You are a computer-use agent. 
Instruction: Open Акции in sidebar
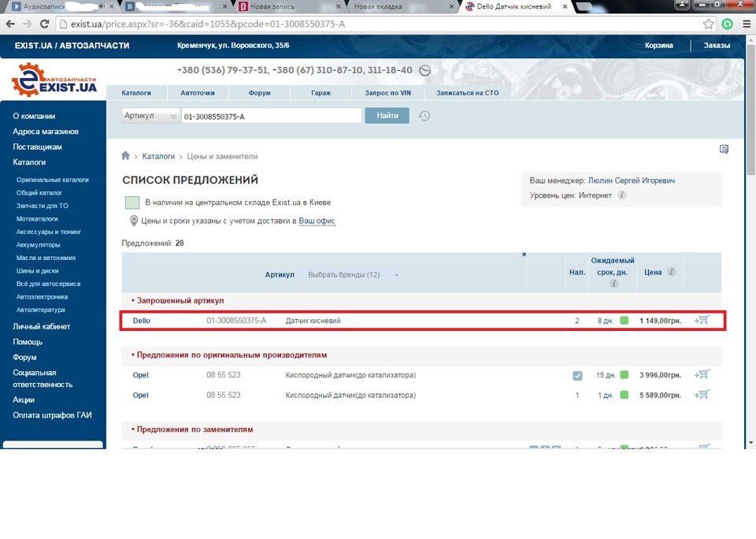23,400
